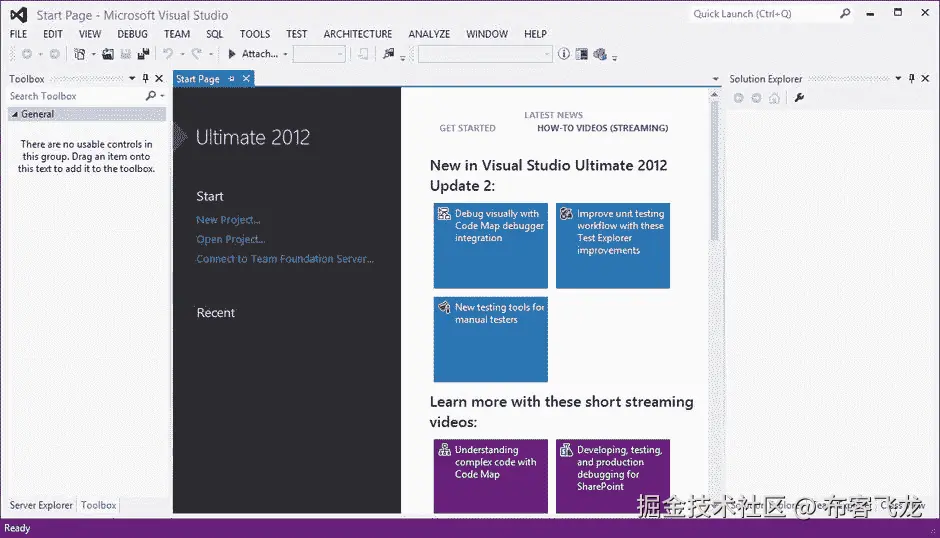The width and height of the screenshot is (940, 538).
Task: Toggle the pin on the Start Page tab
Action: [231, 79]
